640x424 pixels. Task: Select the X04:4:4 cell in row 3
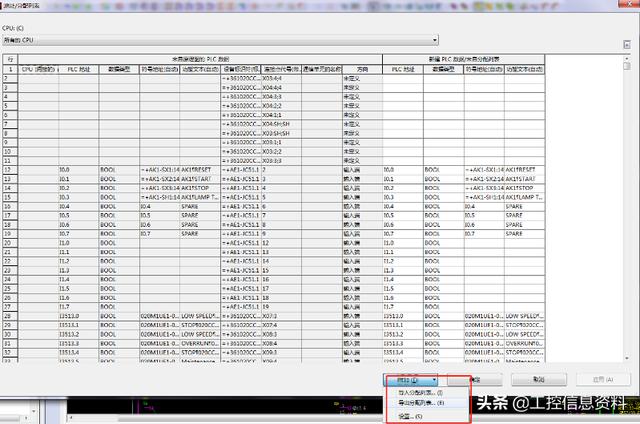pyautogui.click(x=281, y=87)
